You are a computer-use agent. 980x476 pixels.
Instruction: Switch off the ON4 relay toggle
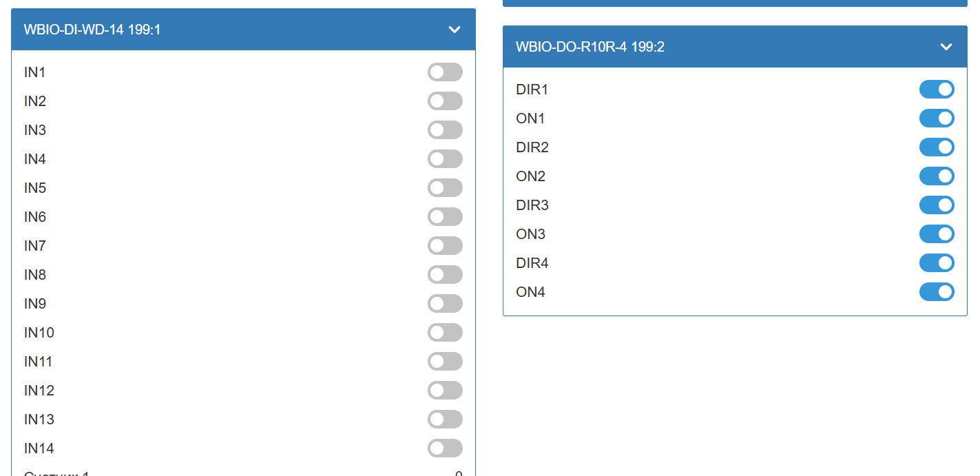pyautogui.click(x=937, y=292)
